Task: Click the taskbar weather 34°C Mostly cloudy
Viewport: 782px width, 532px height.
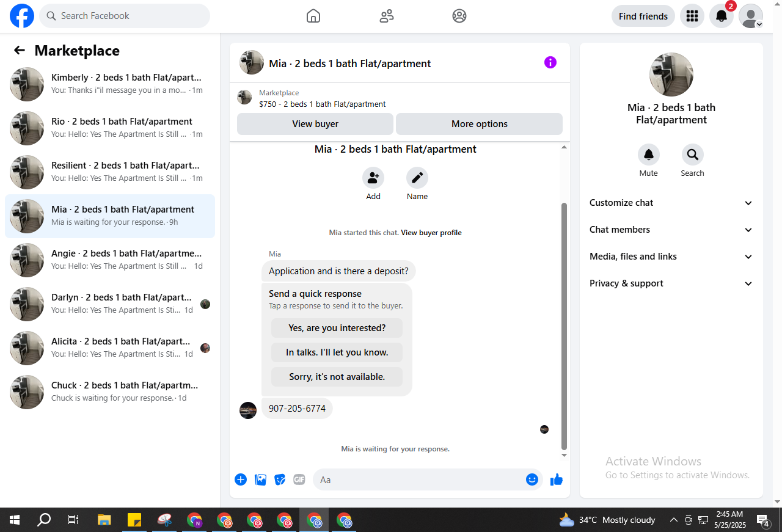Action: (607, 520)
